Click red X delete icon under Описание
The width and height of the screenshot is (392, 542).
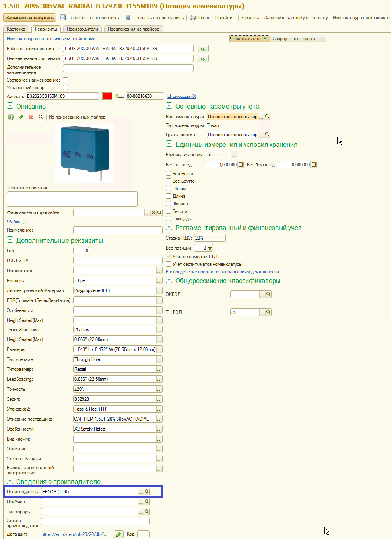point(31,117)
